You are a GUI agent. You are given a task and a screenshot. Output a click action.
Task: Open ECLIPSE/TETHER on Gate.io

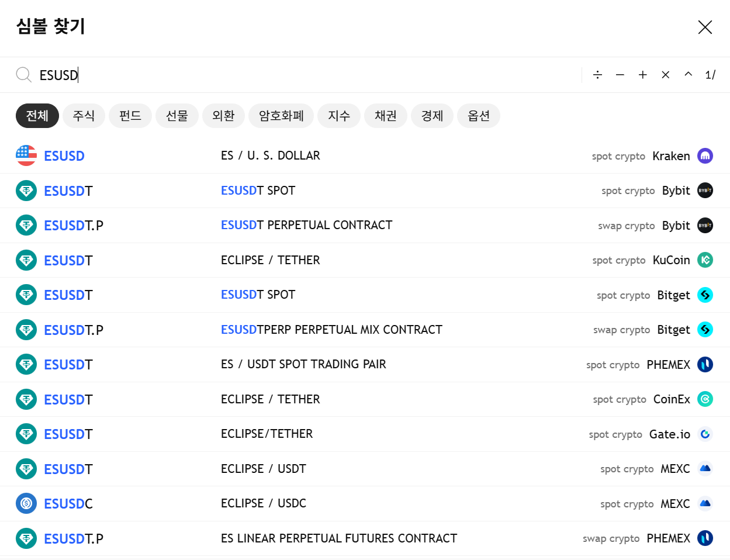365,434
